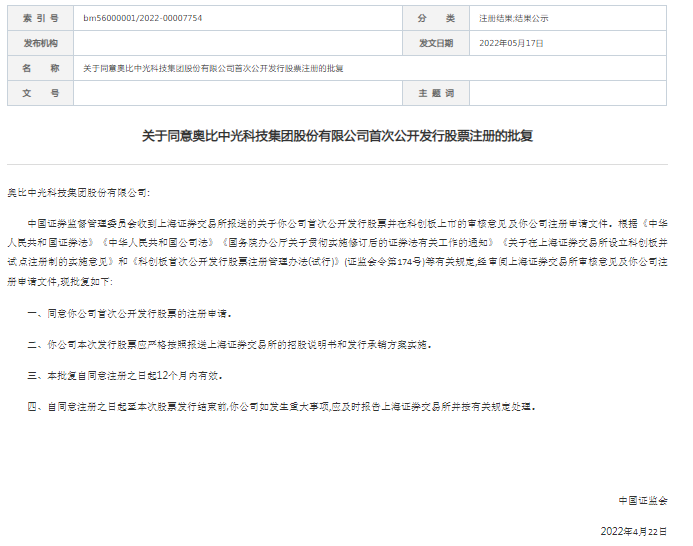Click the 分类 label cell

pos(436,18)
